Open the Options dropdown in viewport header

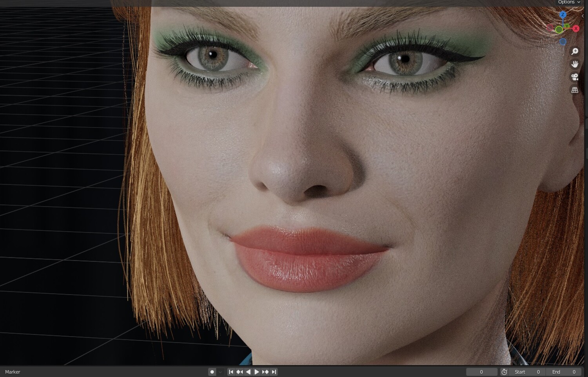(x=569, y=2)
